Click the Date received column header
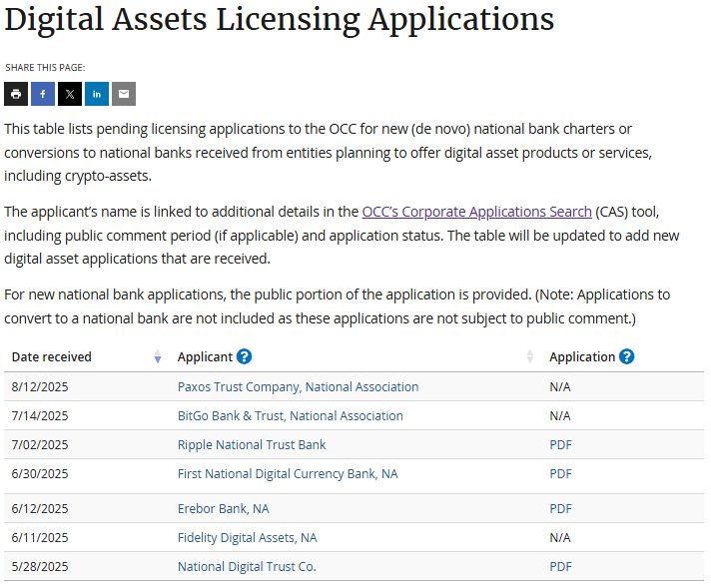Screen dimensions: 711x588 52,356
